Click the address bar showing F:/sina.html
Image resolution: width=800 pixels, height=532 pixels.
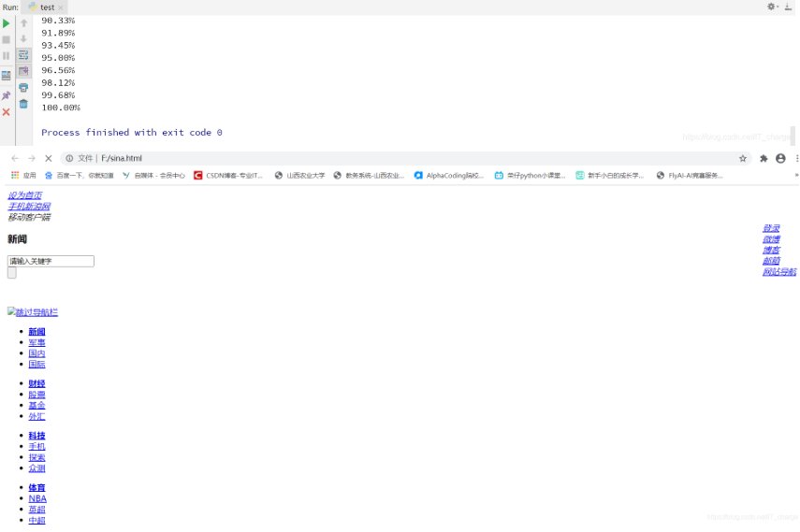point(405,159)
